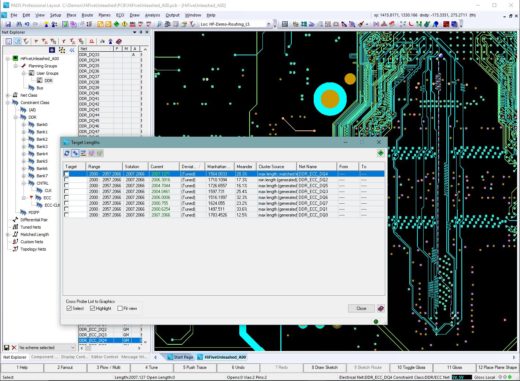The image size is (520, 381).
Task: Enable the Fit view checkbox
Action: click(120, 308)
